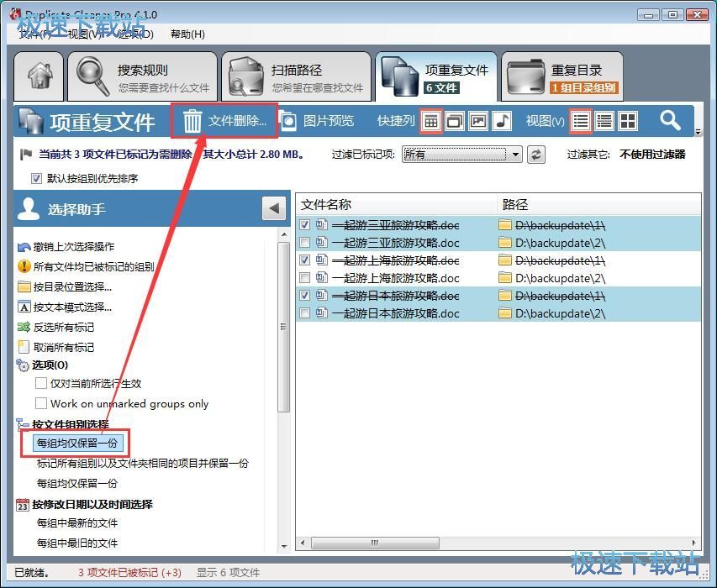Viewport: 717px width, 588px height.
Task: Click the file list horizontal scrollbar thumb
Action: pyautogui.click(x=375, y=543)
